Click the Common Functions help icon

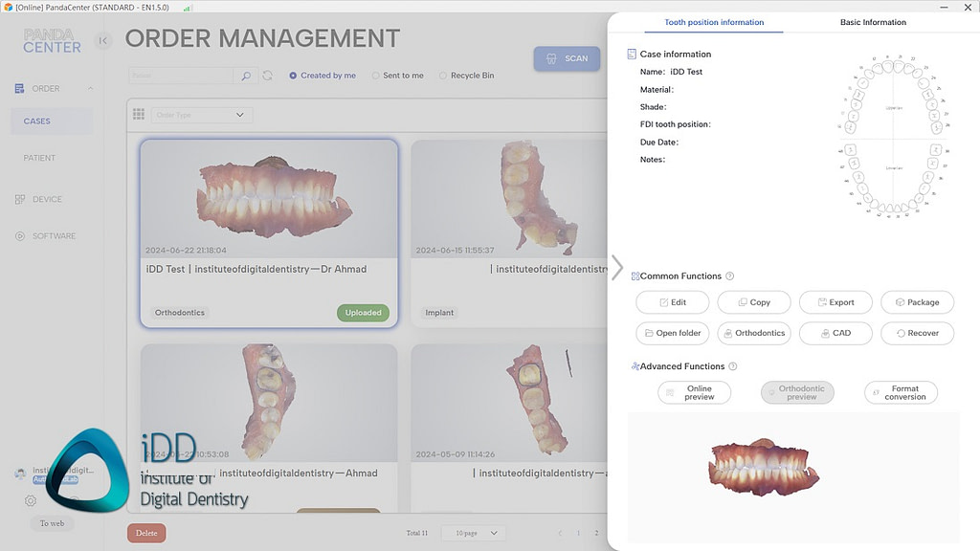[x=729, y=275]
